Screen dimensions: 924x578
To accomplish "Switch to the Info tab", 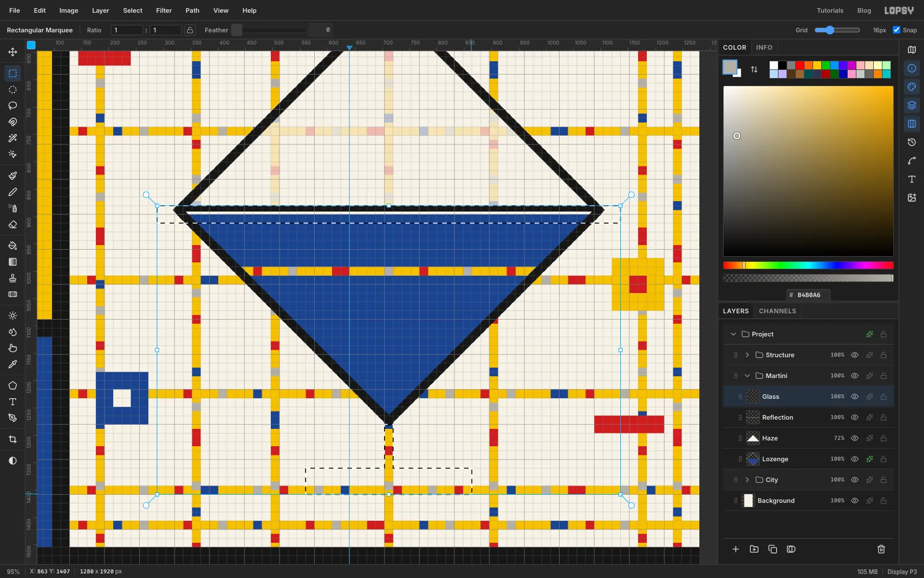I will [764, 47].
